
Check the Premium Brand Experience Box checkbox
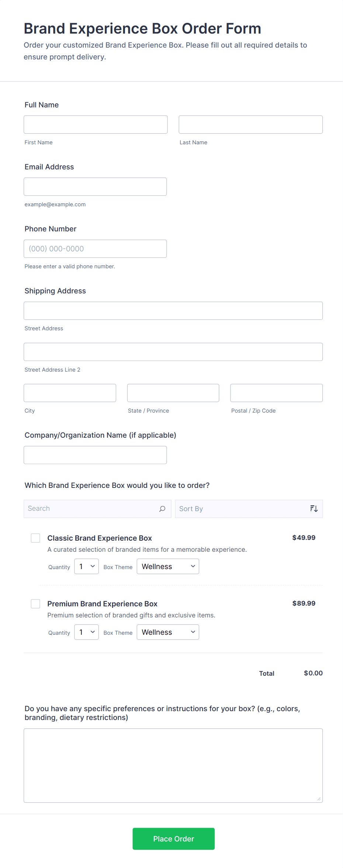click(35, 604)
